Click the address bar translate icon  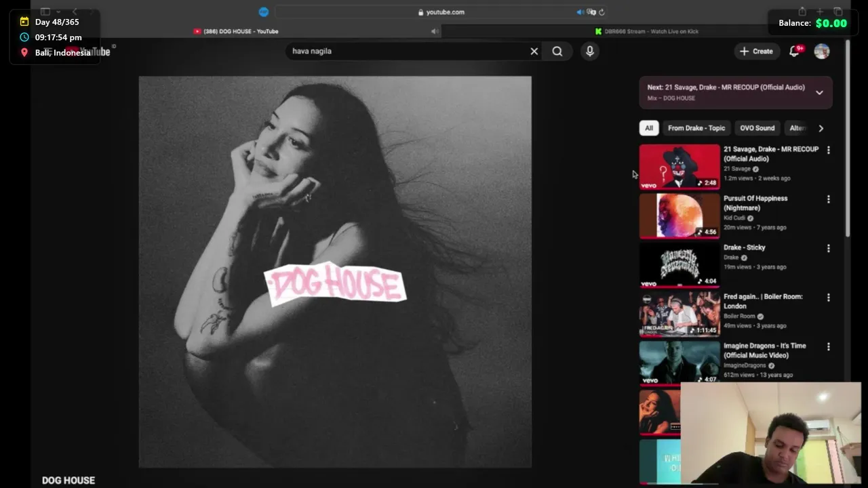tap(591, 12)
